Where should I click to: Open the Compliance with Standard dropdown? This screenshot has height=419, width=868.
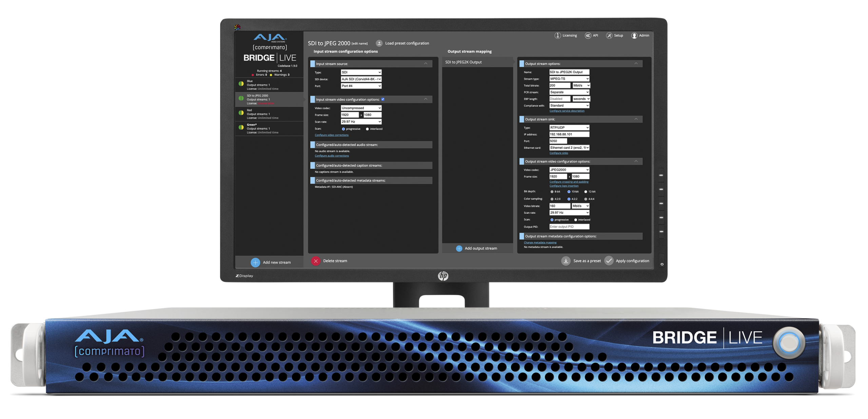click(x=569, y=105)
